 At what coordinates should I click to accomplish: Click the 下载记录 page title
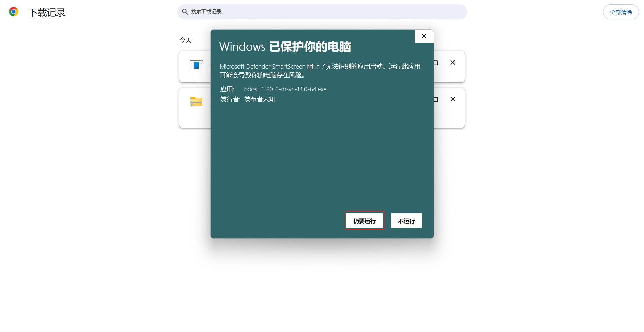click(47, 13)
